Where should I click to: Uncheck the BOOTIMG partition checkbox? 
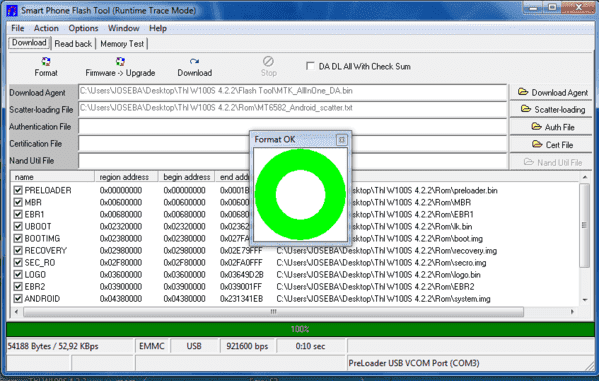tap(18, 238)
